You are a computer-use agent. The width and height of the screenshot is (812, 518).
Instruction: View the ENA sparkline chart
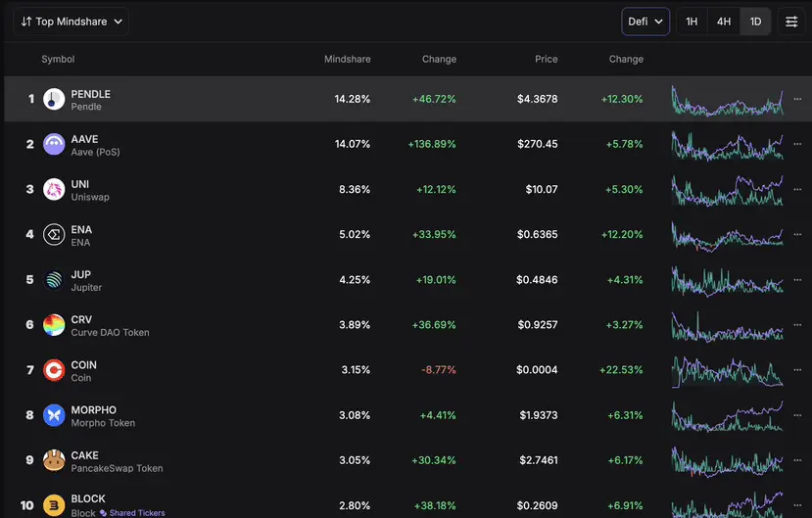tap(728, 236)
